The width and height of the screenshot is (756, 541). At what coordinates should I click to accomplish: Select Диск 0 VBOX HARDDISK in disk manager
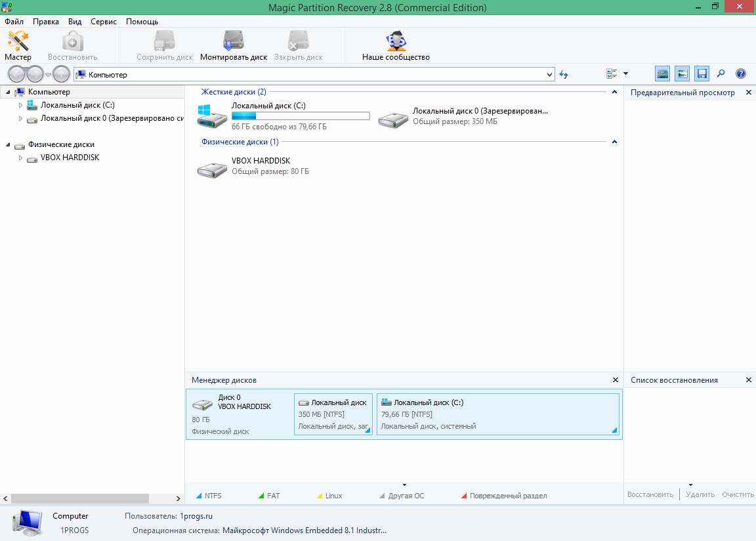pos(240,414)
